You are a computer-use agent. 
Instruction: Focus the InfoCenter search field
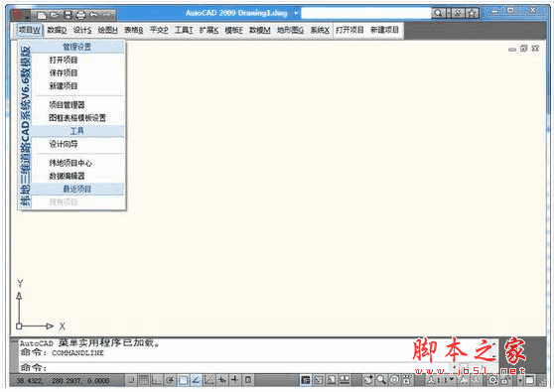[x=366, y=14]
